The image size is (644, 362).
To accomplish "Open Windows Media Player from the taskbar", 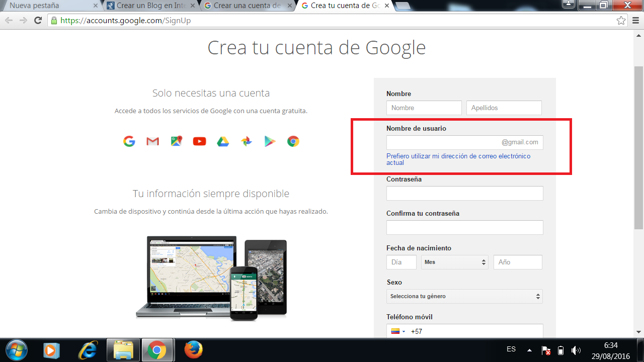I will click(x=51, y=350).
